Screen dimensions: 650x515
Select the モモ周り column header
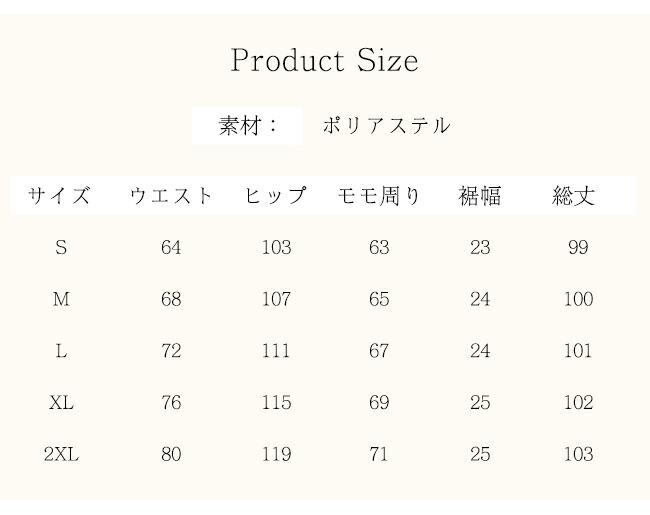coord(379,196)
